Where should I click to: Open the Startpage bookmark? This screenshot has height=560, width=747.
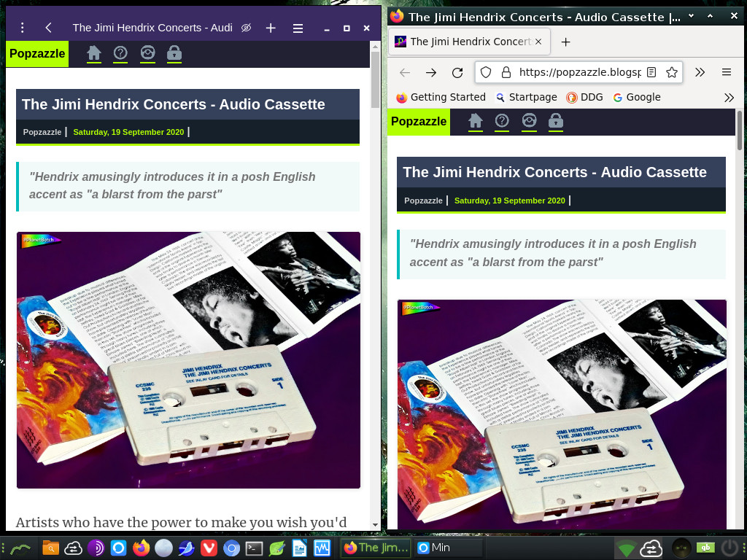tap(526, 97)
